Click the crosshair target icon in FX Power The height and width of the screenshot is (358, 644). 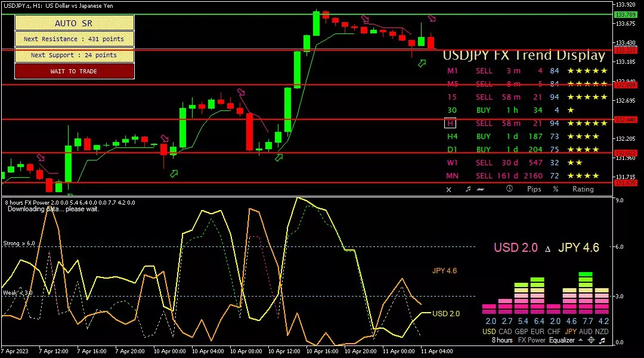pos(591,340)
